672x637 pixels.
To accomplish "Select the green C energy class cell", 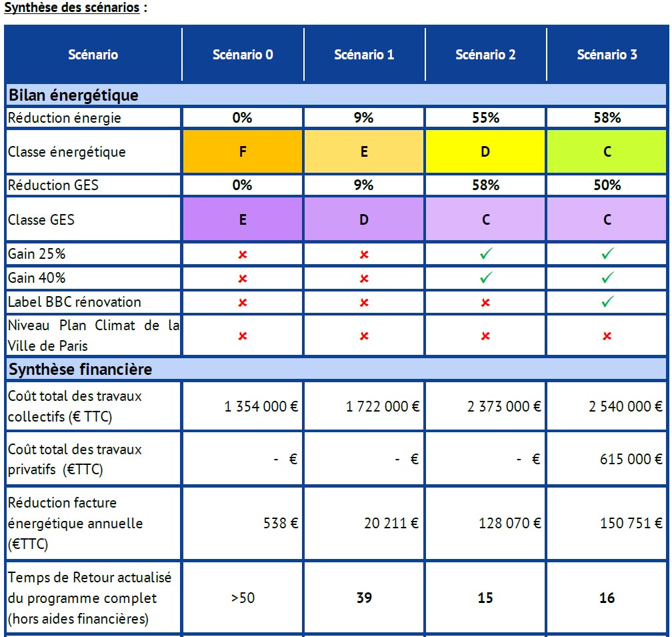I will pyautogui.click(x=607, y=152).
